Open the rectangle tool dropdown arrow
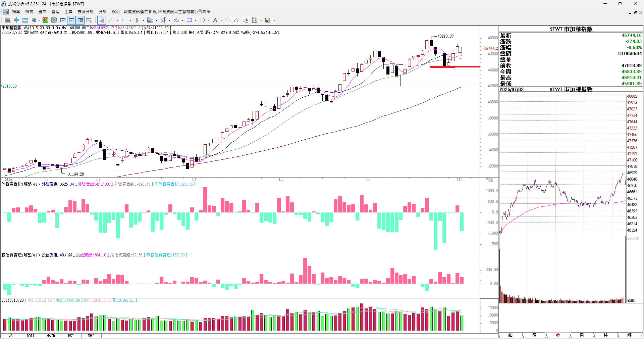The height and width of the screenshot is (339, 644). (x=196, y=20)
